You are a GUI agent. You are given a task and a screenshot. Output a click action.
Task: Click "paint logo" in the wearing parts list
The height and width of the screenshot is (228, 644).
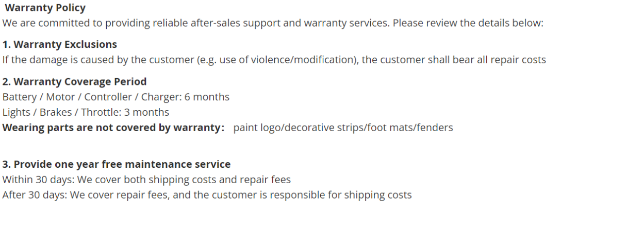click(x=257, y=128)
